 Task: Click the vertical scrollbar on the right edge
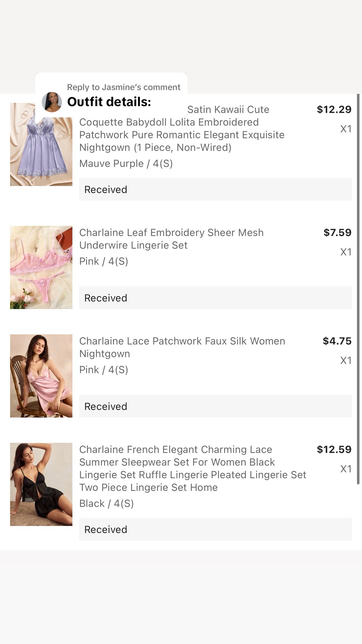358,289
